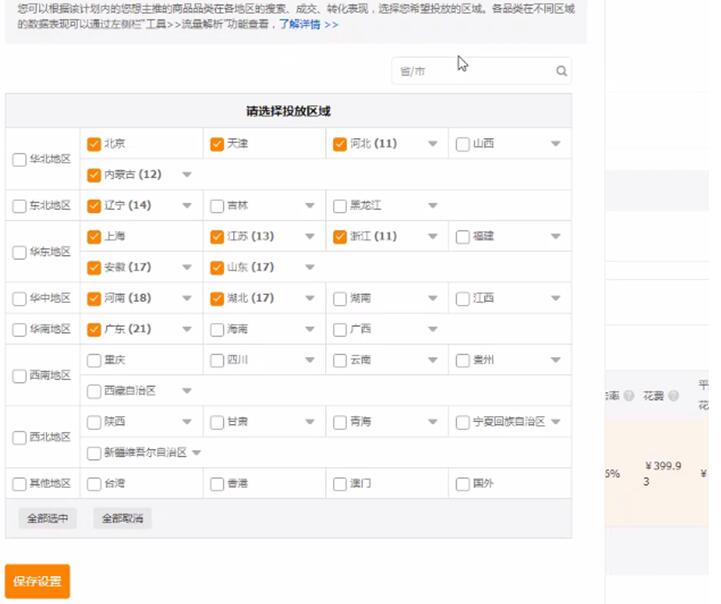Expand the 湖北 (17) dropdown arrow

click(310, 298)
